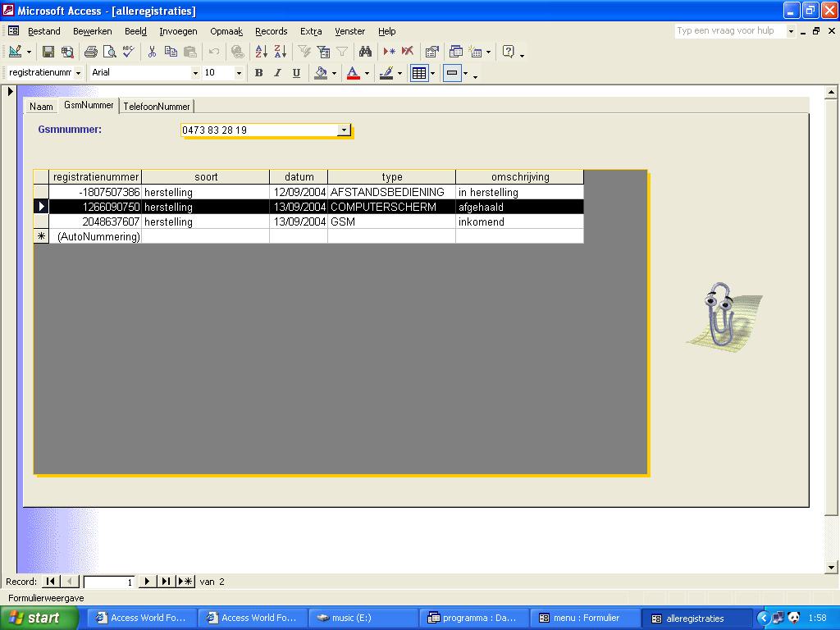The height and width of the screenshot is (630, 840).
Task: Click the Save icon in the toolbar
Action: 48,52
